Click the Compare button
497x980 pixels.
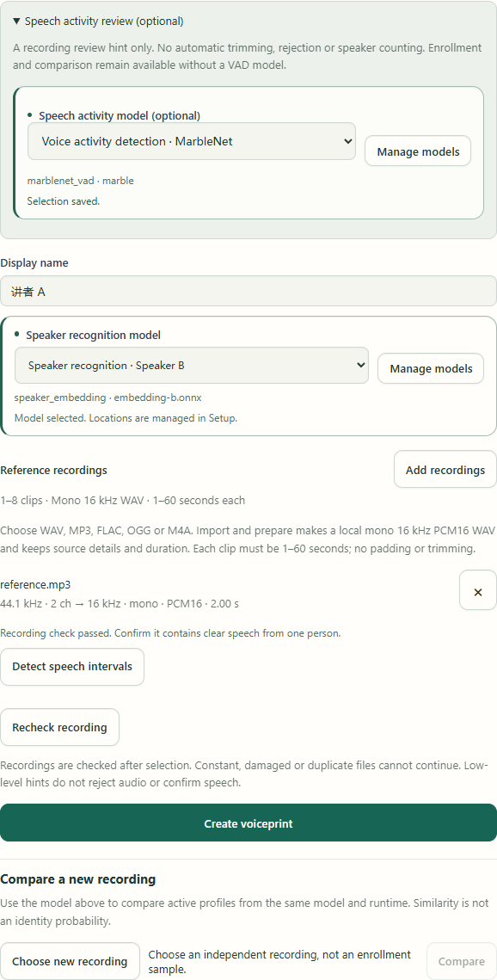click(462, 961)
